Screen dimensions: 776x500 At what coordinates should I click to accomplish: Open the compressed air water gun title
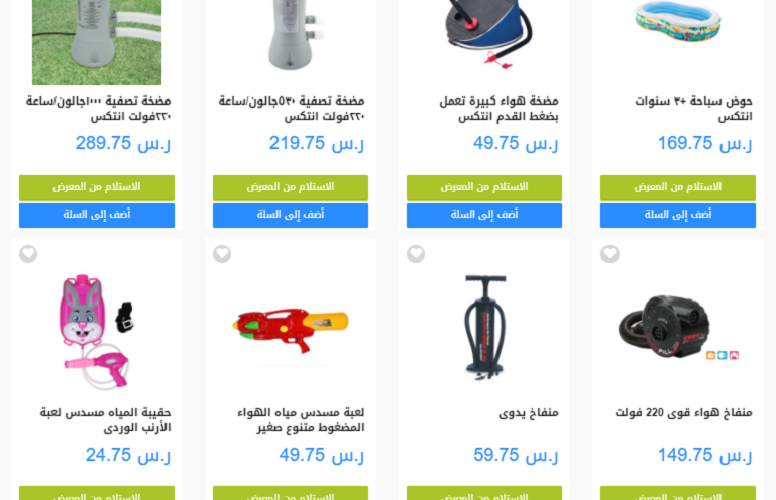coord(300,420)
